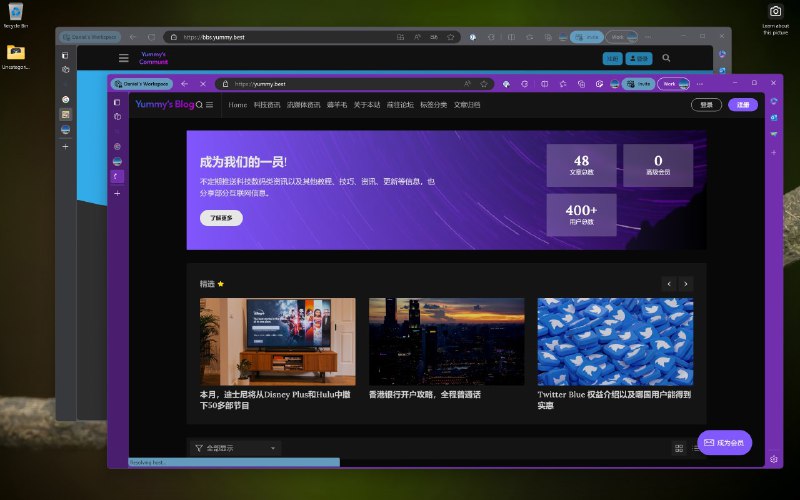Go to 标签分类 in the blog navigation
The width and height of the screenshot is (800, 500).
coord(434,105)
